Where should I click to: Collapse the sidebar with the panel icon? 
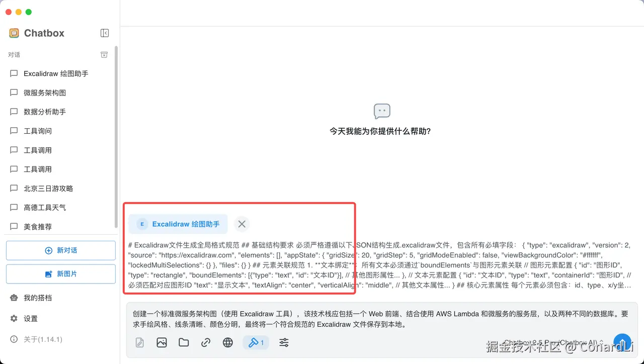click(x=105, y=33)
